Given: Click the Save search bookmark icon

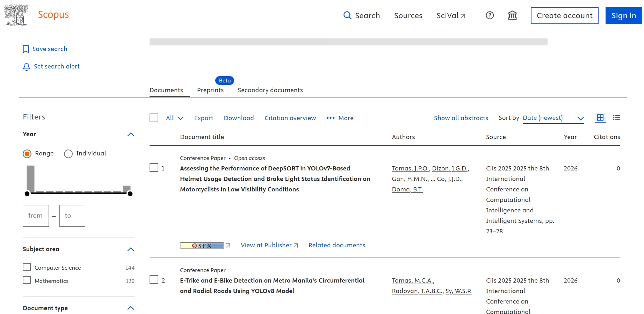Looking at the screenshot, I should point(26,49).
